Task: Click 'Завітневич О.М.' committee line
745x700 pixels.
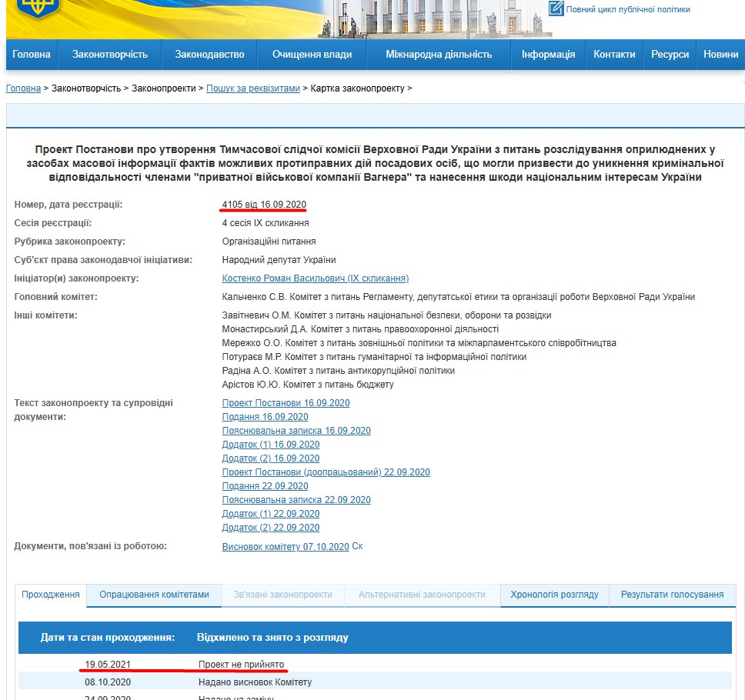Action: pos(387,315)
